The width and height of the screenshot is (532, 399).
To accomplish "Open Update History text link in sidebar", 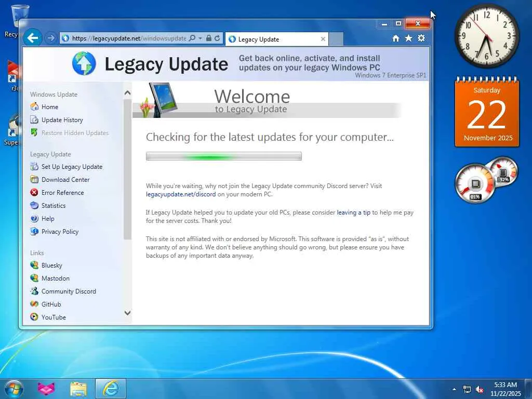I will 62,120.
